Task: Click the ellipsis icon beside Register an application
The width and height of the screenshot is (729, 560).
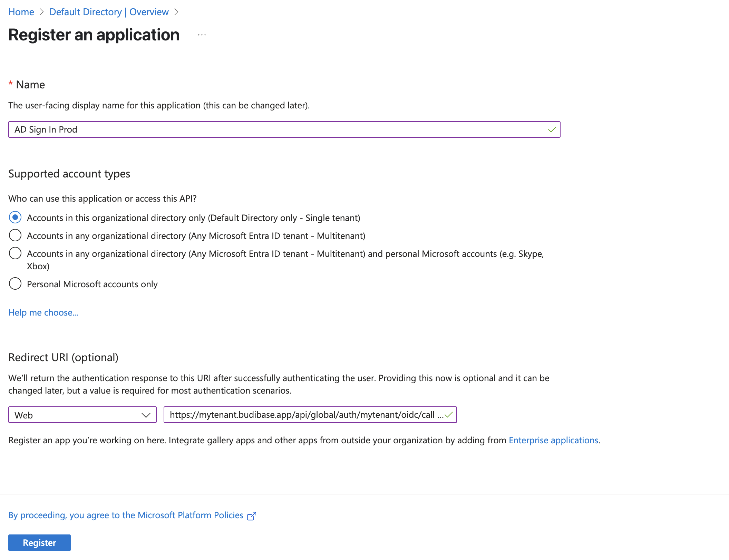Action: tap(202, 35)
